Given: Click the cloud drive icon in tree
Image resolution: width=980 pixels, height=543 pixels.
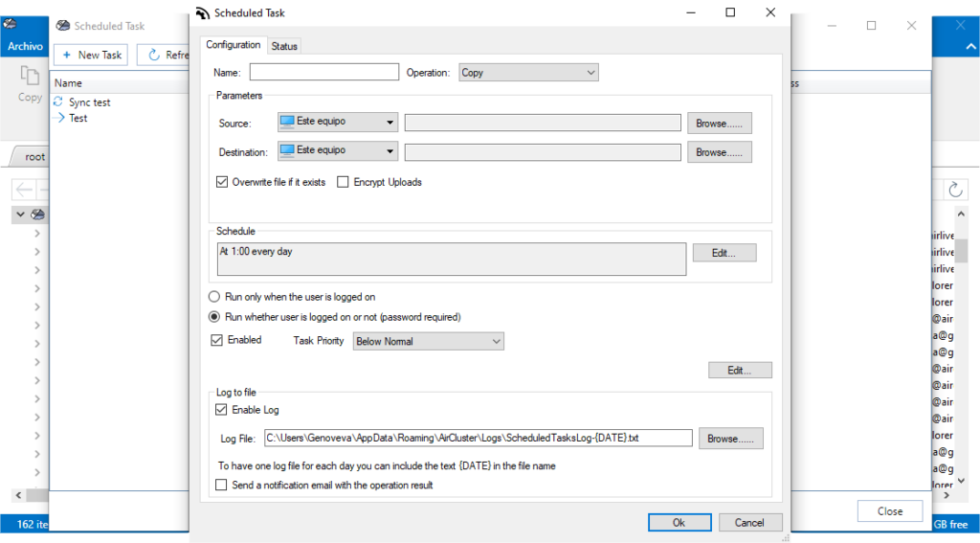Looking at the screenshot, I should pyautogui.click(x=38, y=215).
